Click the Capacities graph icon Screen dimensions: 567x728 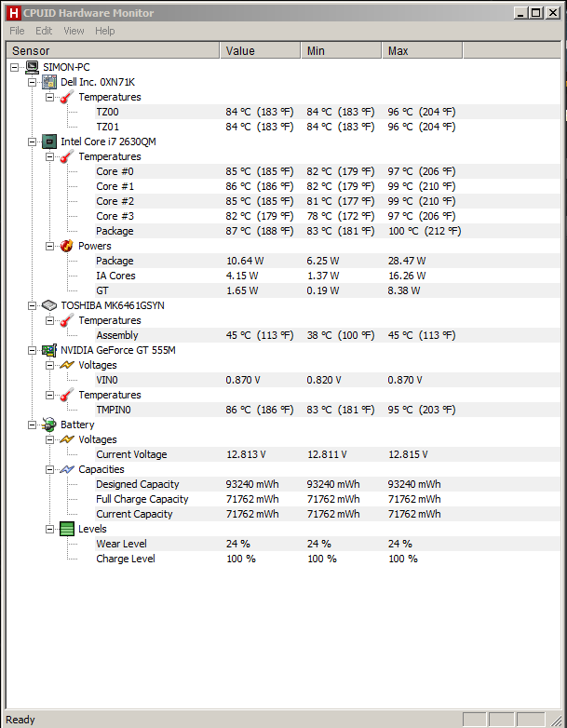[x=67, y=469]
